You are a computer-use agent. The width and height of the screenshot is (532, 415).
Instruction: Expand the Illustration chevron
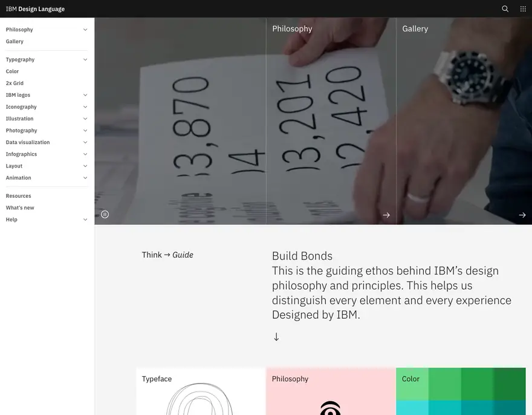point(85,119)
